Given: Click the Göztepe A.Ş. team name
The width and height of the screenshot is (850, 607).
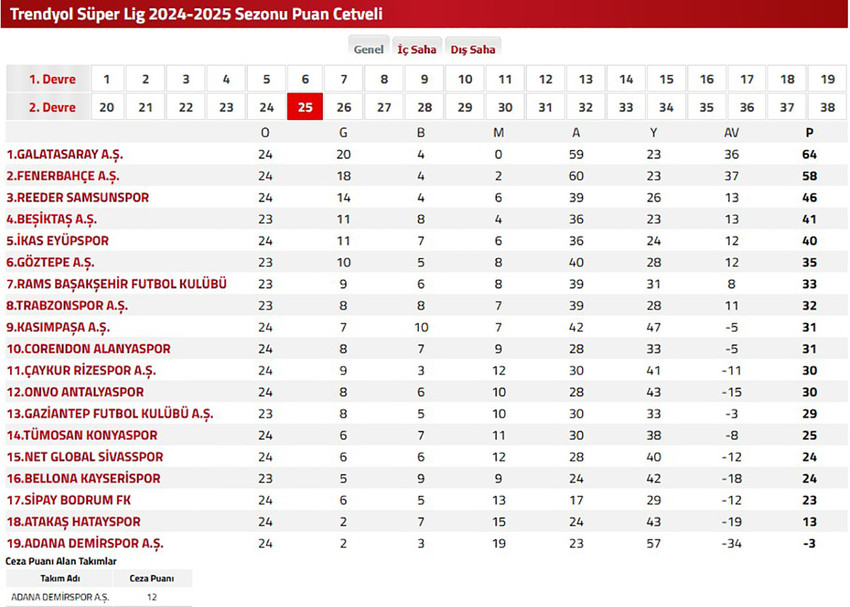Looking at the screenshot, I should pos(51,262).
